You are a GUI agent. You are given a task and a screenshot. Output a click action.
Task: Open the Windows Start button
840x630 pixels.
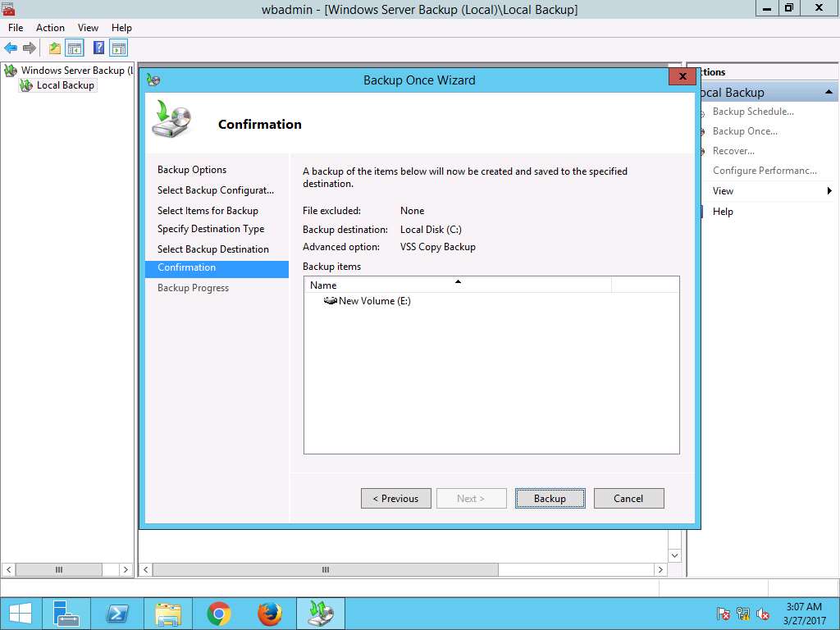tap(21, 614)
